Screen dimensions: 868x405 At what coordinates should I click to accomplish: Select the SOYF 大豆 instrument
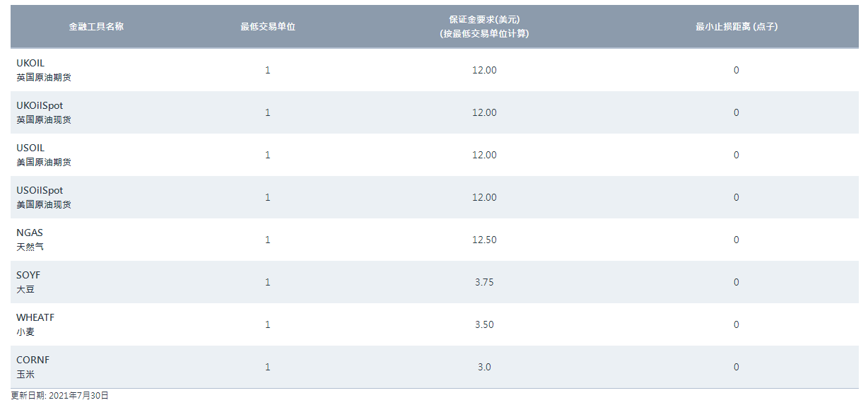[28, 282]
